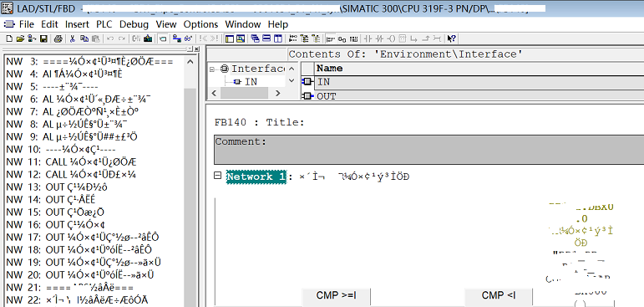Click the Print toolbar icon
This screenshot has height=307, width=644.
pyautogui.click(x=58, y=38)
